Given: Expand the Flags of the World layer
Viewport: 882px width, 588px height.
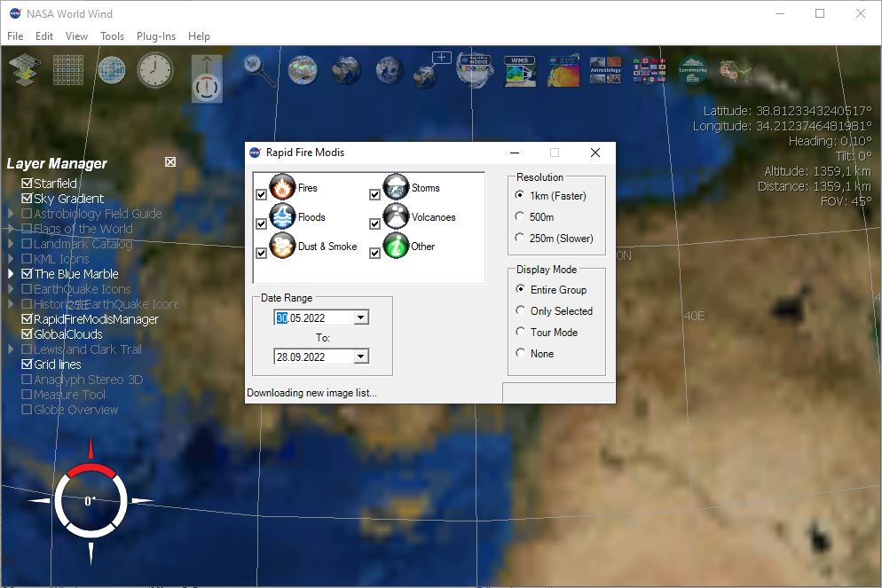Looking at the screenshot, I should pyautogui.click(x=11, y=229).
